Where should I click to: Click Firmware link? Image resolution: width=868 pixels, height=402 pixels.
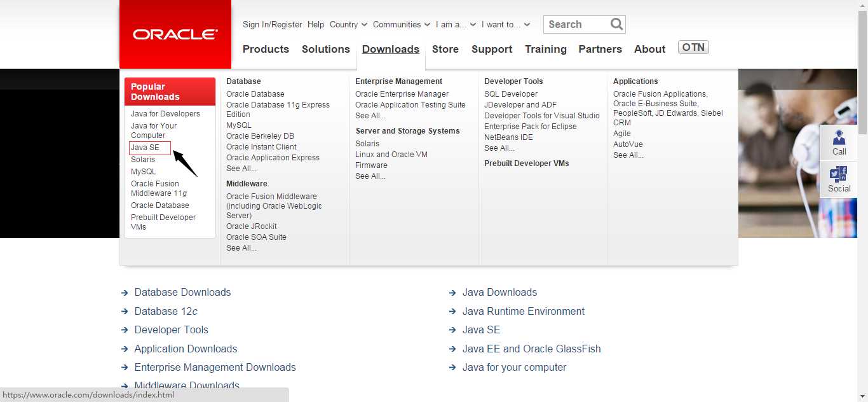[x=371, y=165]
